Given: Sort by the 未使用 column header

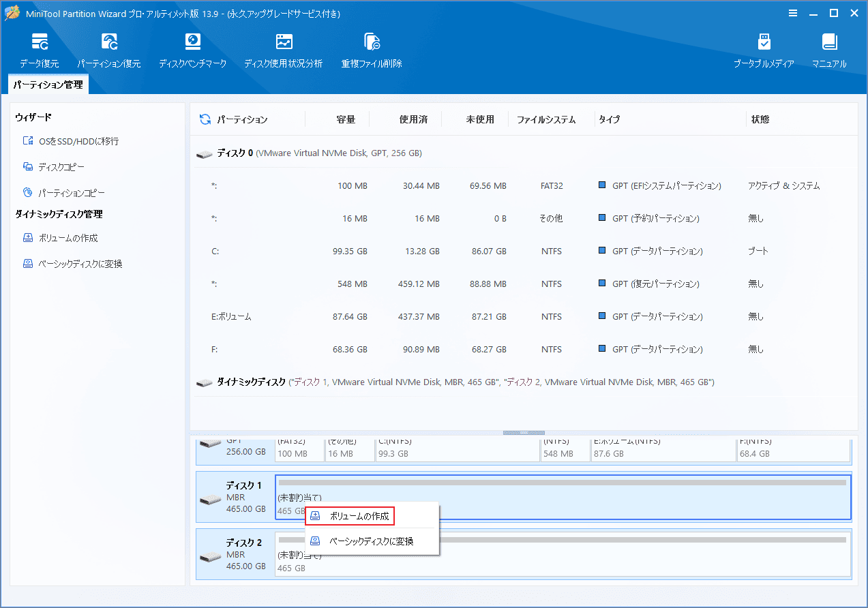Looking at the screenshot, I should 480,119.
